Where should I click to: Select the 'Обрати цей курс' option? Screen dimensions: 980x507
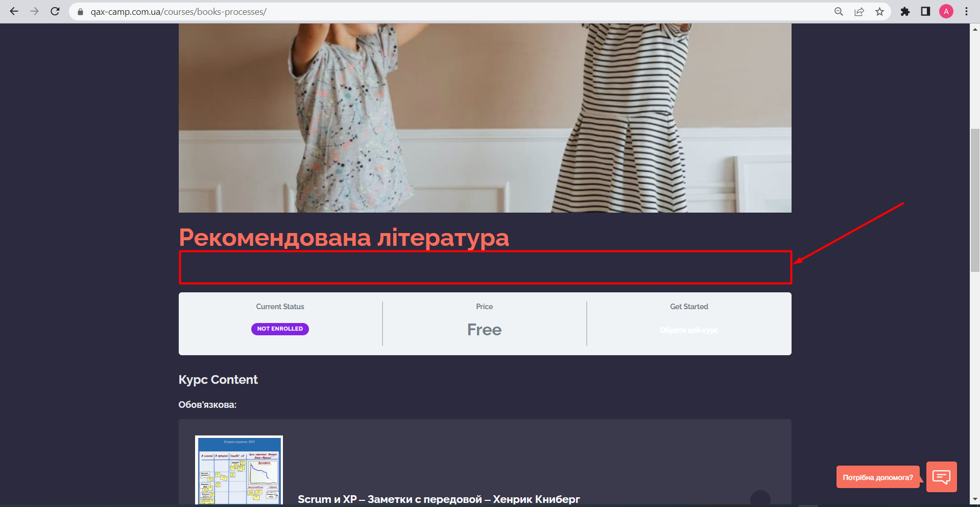(688, 330)
